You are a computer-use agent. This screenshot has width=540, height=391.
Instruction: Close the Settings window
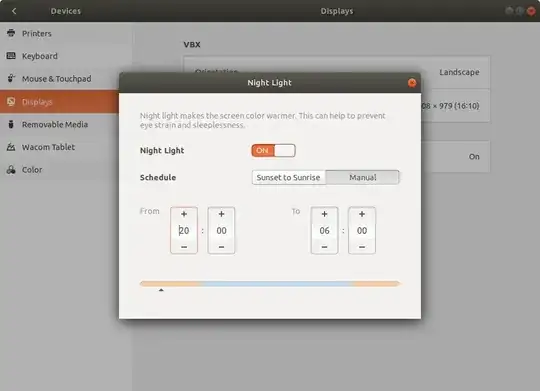531,11
